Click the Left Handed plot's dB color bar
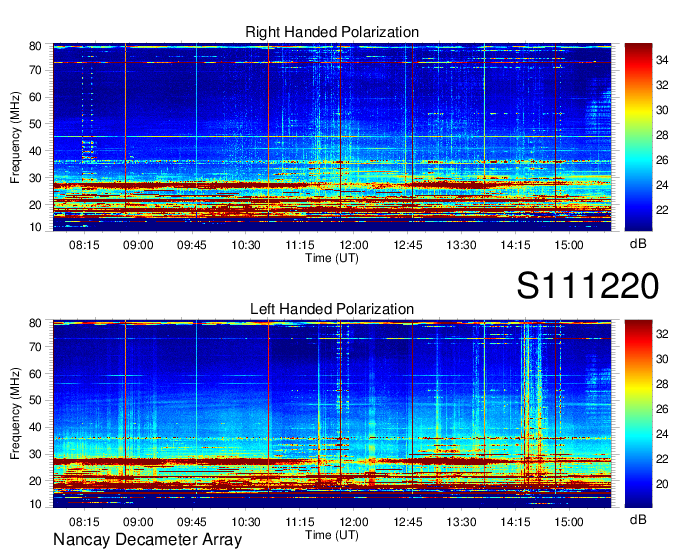This screenshot has width=680, height=552. 638,414
